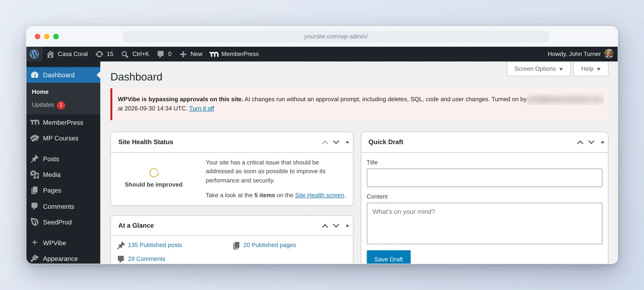
Task: Open MP Courses sidebar menu
Action: [x=63, y=138]
